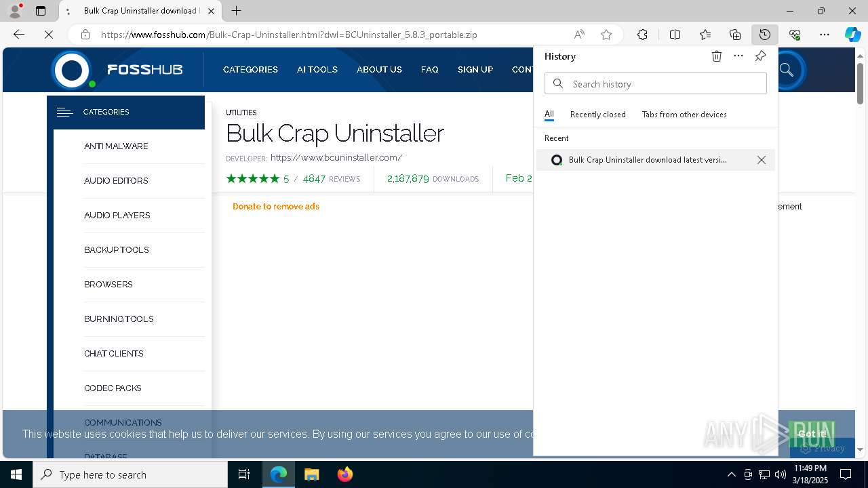Open BURNING TOOLS category
868x488 pixels.
119,319
